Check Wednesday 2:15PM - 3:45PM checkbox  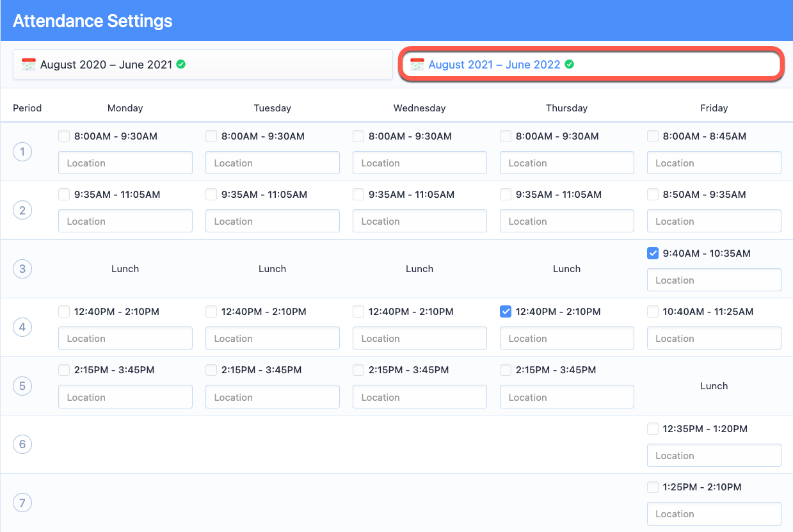click(x=358, y=370)
